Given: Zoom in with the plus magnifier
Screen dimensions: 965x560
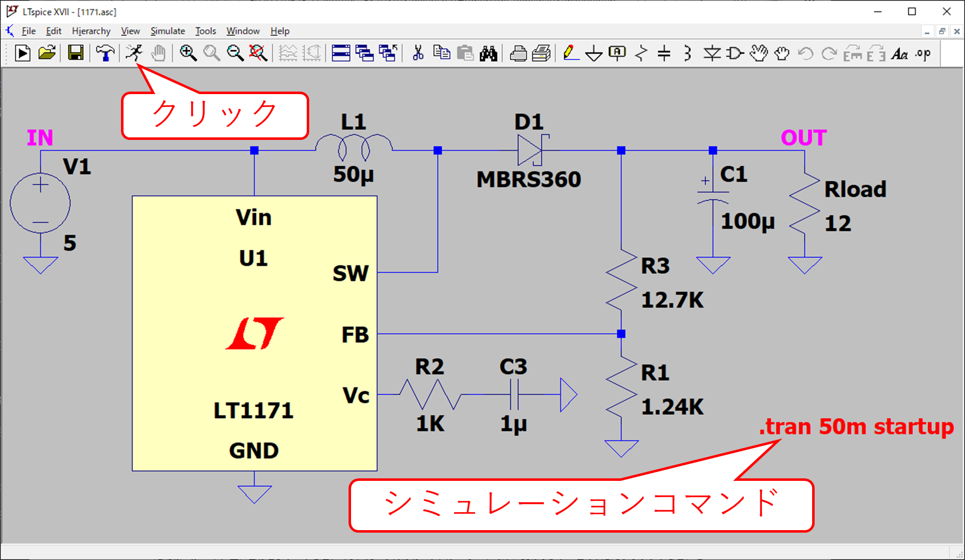Looking at the screenshot, I should pyautogui.click(x=188, y=53).
